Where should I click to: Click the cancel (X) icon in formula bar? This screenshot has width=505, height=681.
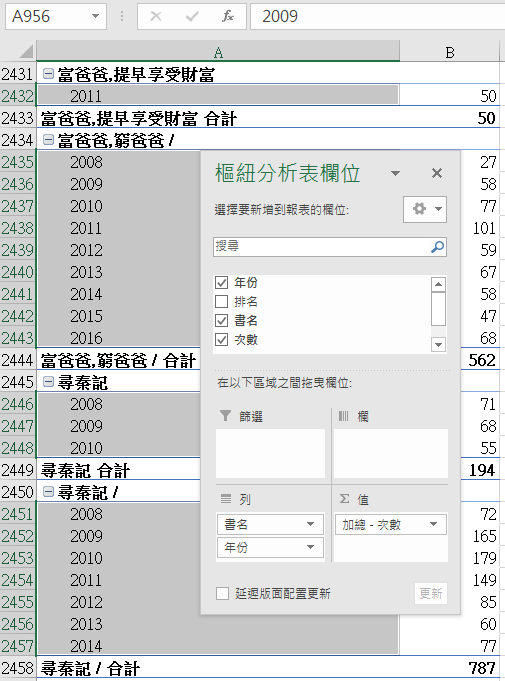pyautogui.click(x=156, y=17)
